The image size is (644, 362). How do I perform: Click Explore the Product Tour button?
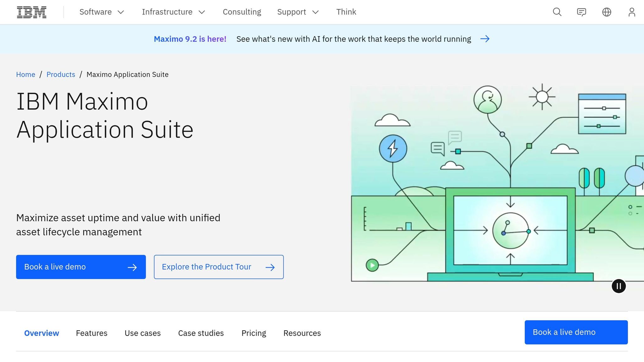tap(219, 267)
